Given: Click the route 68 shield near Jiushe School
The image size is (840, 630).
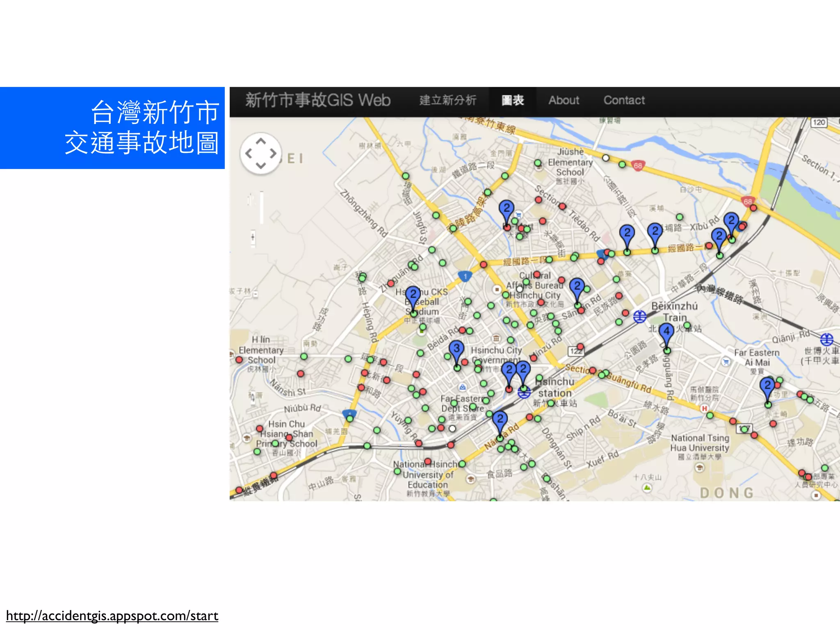Looking at the screenshot, I should click(x=638, y=166).
